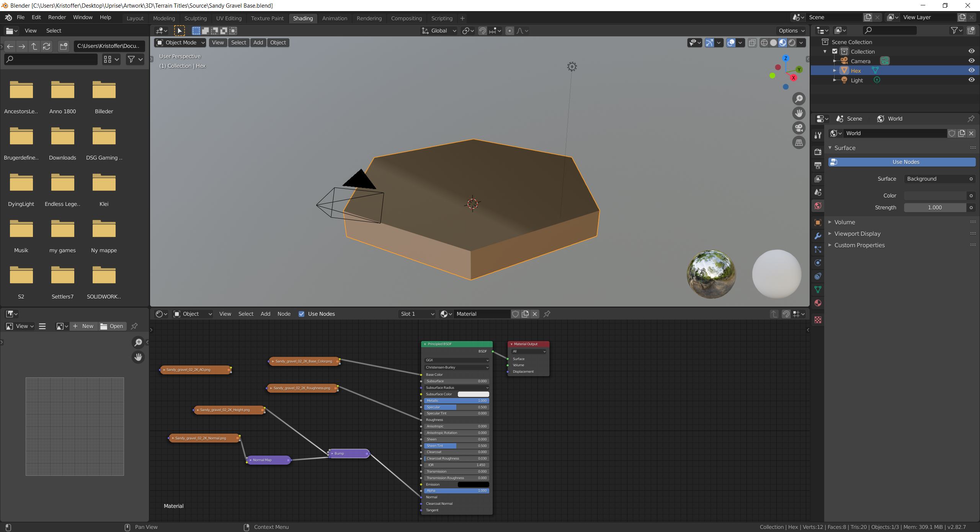Click the Use Nodes world button

[x=902, y=162]
